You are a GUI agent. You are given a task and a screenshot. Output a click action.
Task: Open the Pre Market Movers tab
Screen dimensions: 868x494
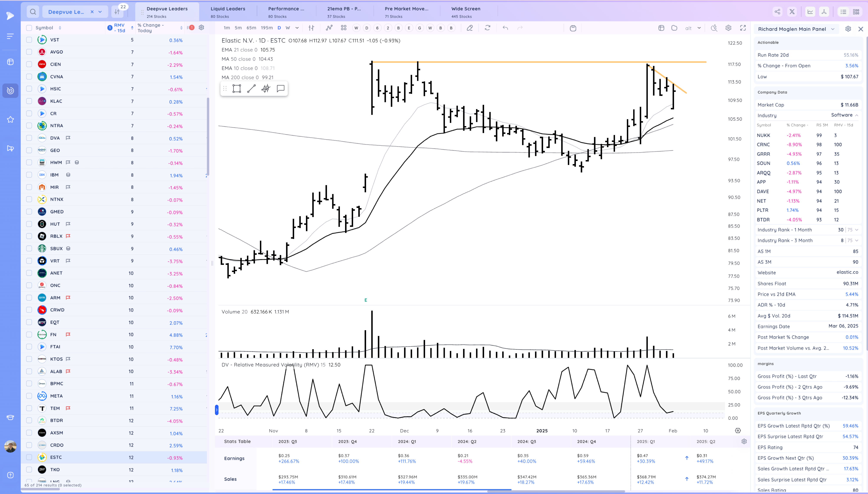tap(406, 12)
